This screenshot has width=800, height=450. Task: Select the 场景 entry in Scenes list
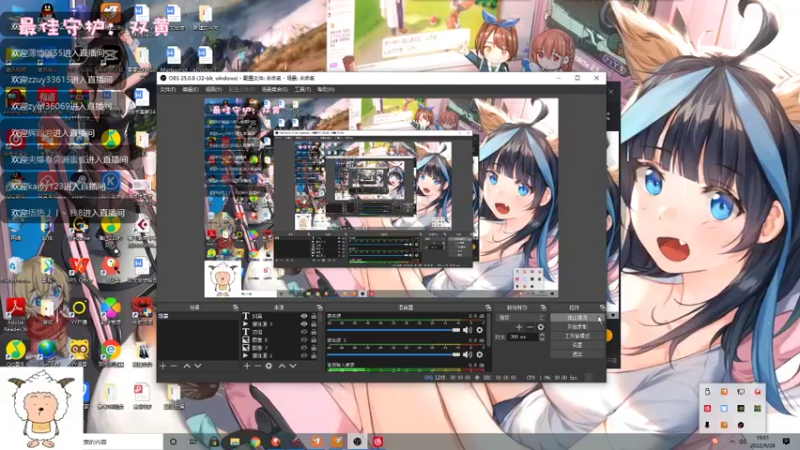[x=197, y=316]
